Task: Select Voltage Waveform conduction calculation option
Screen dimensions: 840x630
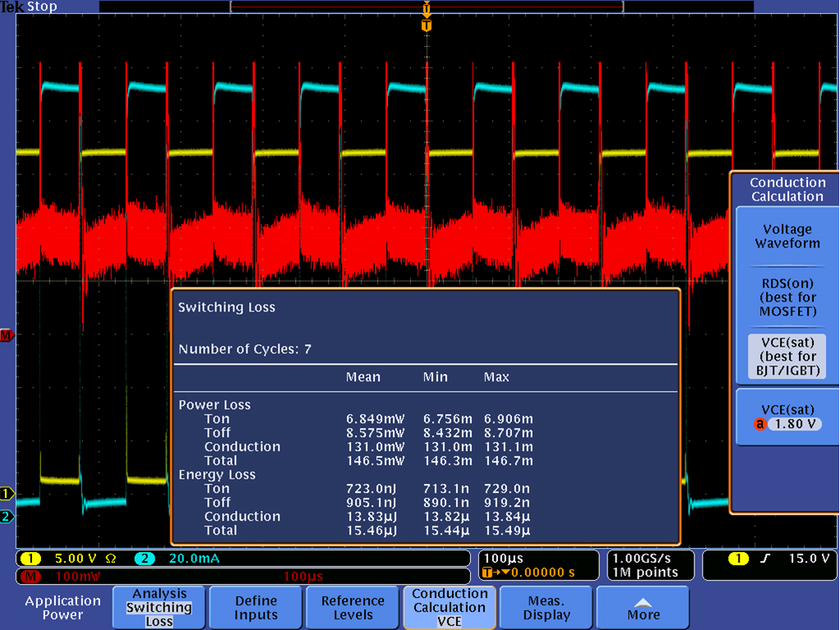Action: (787, 237)
